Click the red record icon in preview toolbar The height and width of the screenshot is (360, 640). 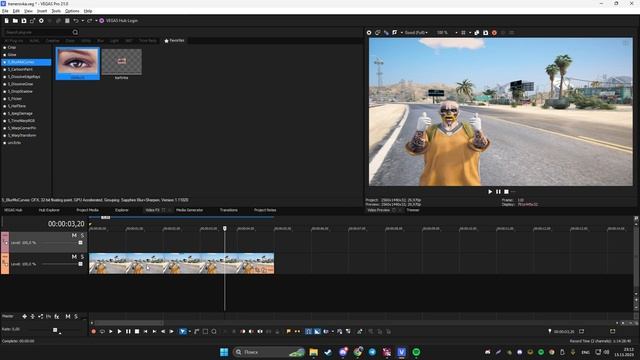click(494, 33)
